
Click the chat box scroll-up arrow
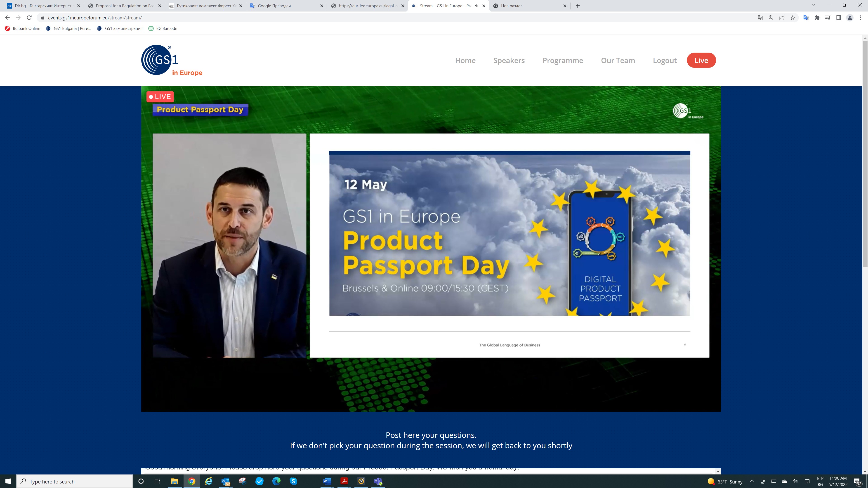pos(718,471)
